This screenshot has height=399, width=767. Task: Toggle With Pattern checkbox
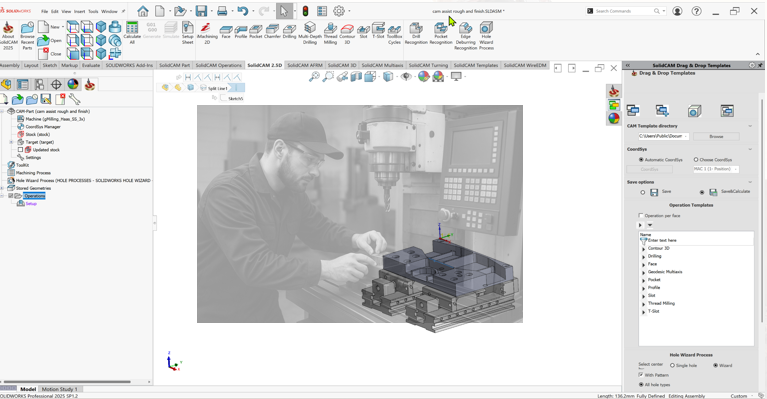tap(641, 375)
